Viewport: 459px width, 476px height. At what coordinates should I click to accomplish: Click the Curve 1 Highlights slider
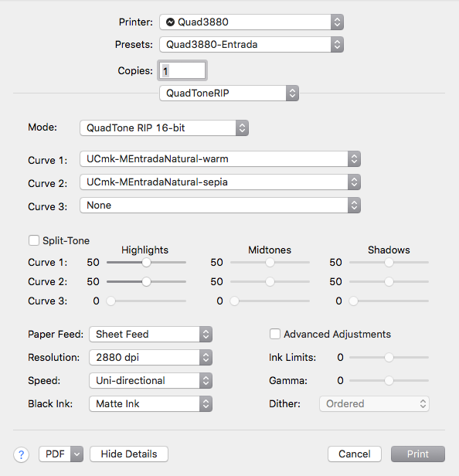(146, 262)
